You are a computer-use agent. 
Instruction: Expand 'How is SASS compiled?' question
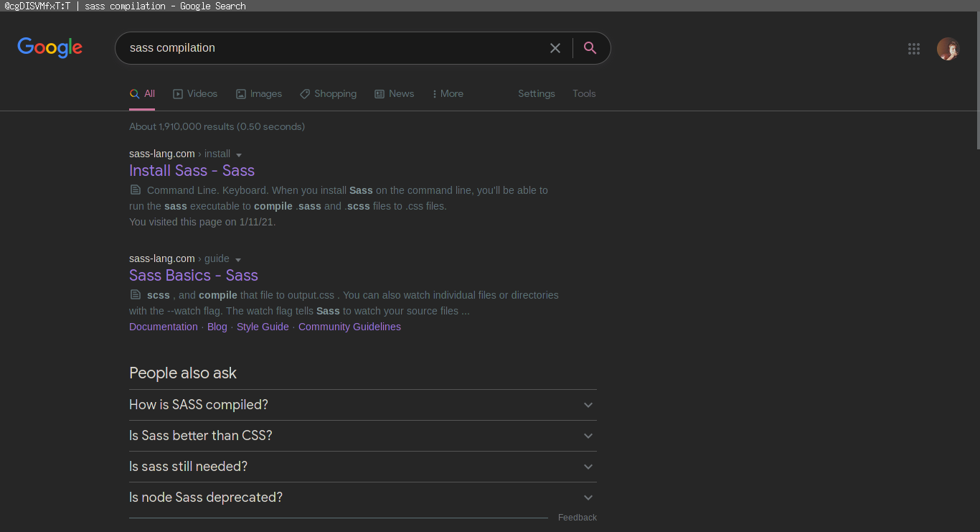(363, 405)
